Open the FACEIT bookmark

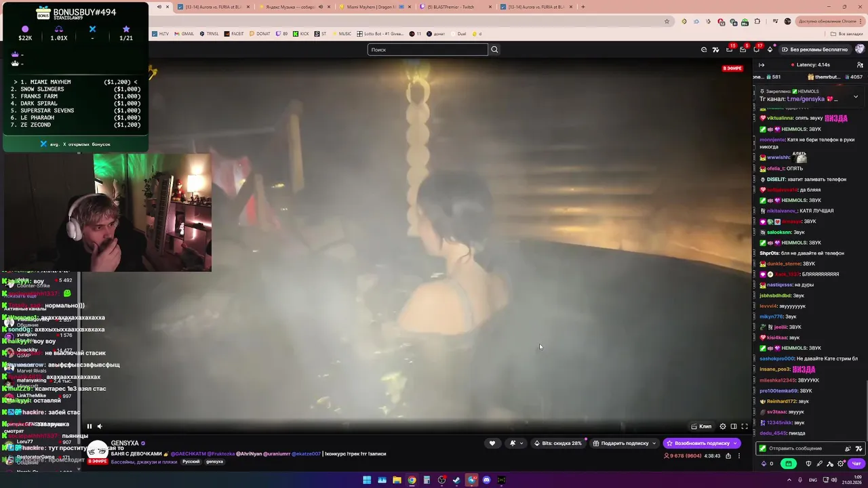(234, 33)
